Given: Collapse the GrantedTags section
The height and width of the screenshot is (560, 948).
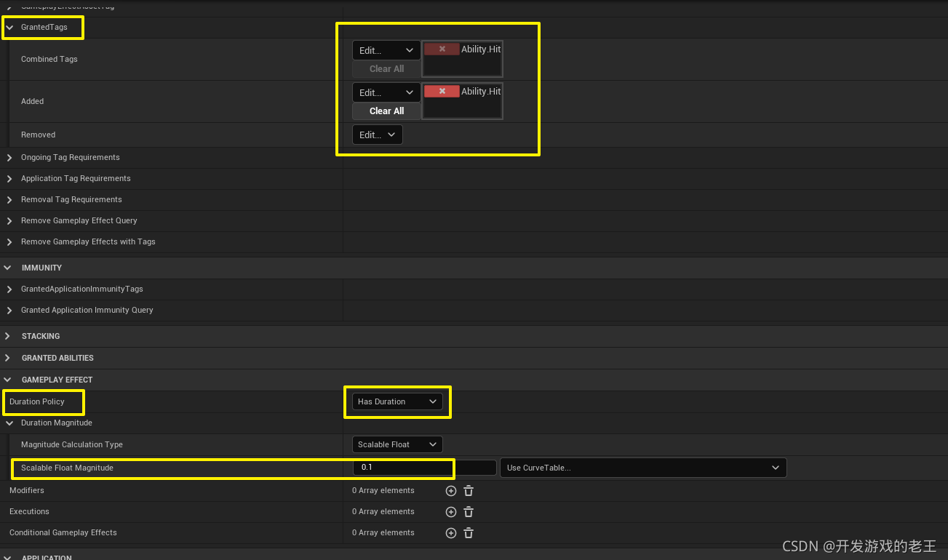Looking at the screenshot, I should 9,27.
